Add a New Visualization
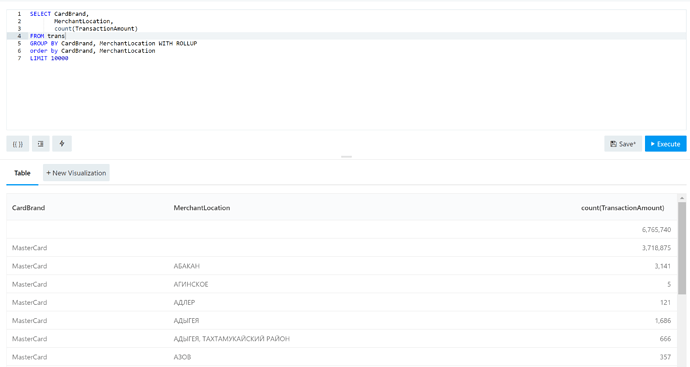Image resolution: width=690 pixels, height=367 pixels. point(76,173)
